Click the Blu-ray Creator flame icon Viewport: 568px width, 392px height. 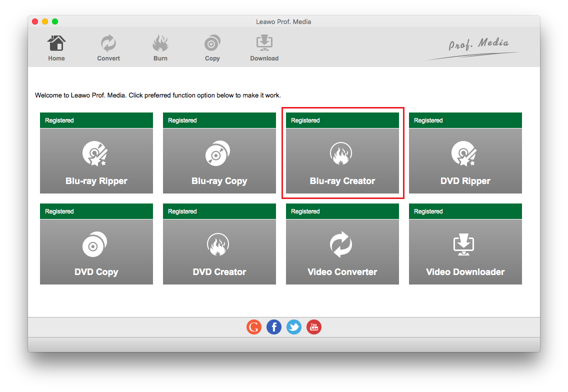(341, 153)
